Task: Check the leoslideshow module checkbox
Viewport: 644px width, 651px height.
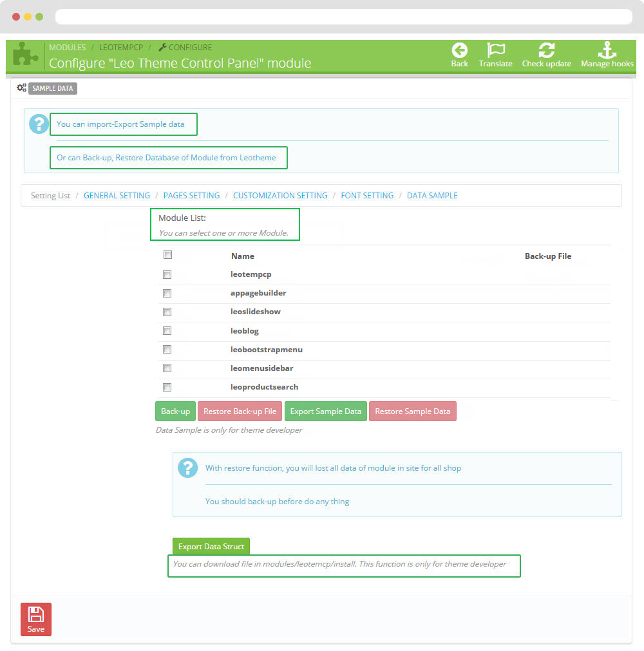Action: pyautogui.click(x=167, y=312)
